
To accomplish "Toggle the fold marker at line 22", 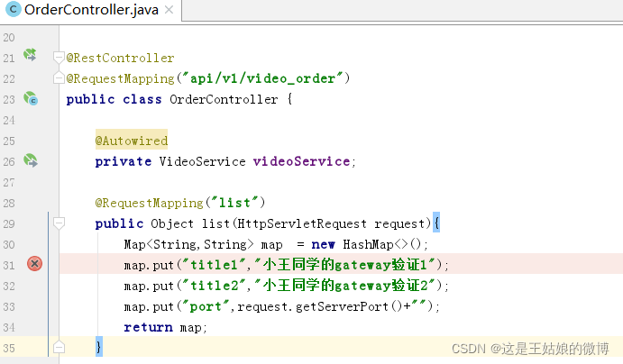I will (x=59, y=77).
